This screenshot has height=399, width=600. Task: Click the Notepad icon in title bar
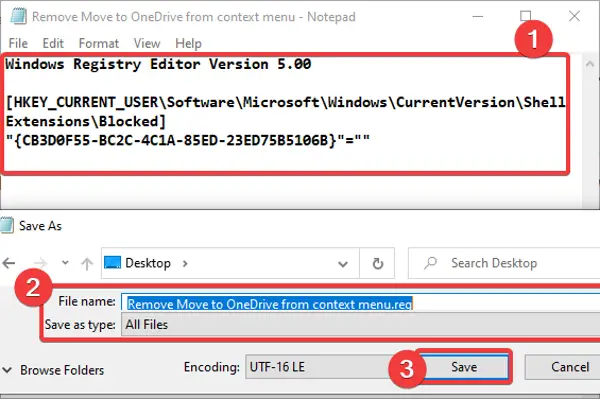(x=18, y=16)
